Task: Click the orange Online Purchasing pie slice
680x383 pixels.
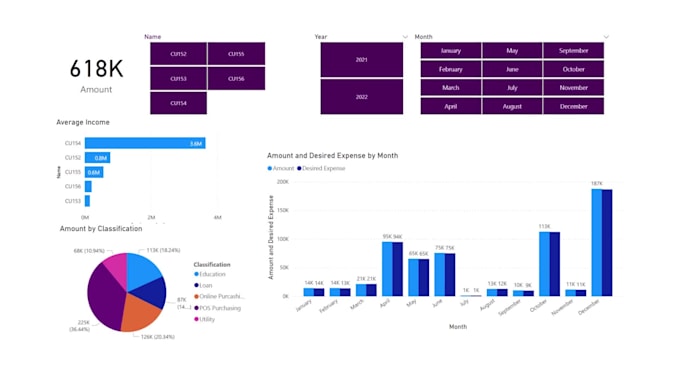Action: [139, 314]
